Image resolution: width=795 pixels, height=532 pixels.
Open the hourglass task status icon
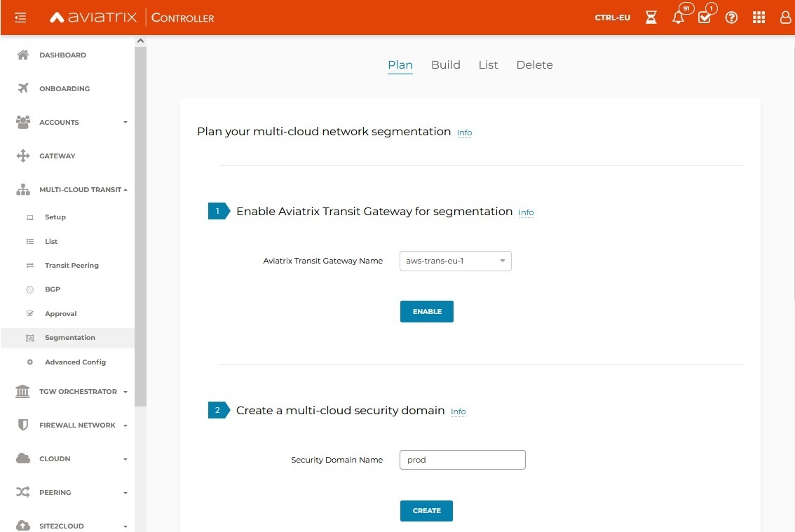(651, 18)
